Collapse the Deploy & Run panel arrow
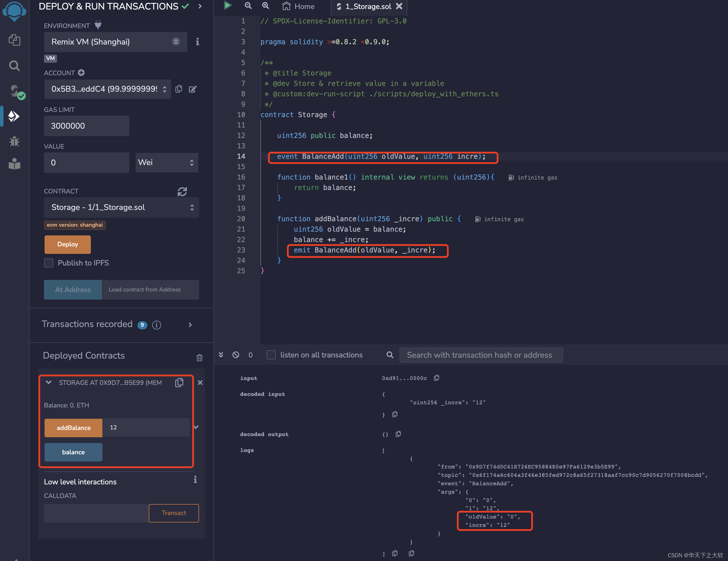 point(200,6)
